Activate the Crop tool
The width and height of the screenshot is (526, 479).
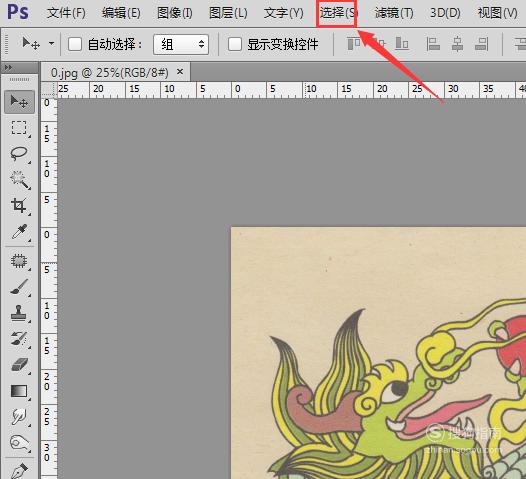click(19, 205)
